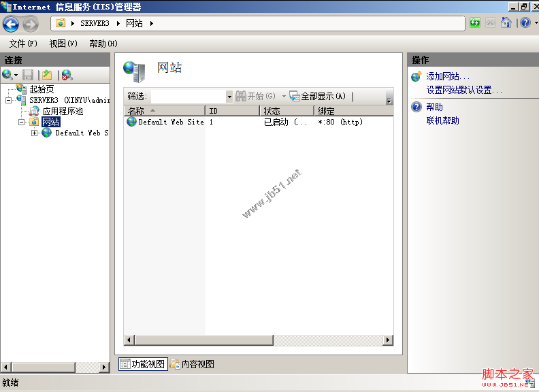539x392 pixels.
Task: Click the add website globe icon
Action: (416, 76)
